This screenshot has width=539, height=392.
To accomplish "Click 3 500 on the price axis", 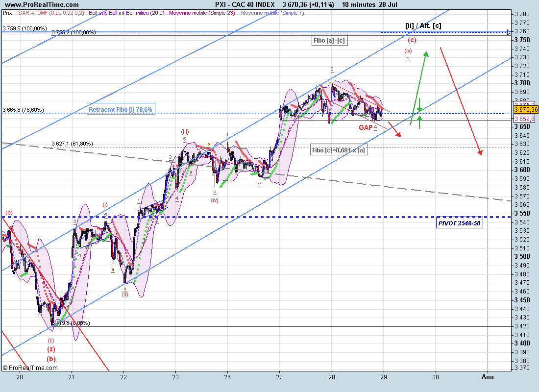I will (522, 257).
